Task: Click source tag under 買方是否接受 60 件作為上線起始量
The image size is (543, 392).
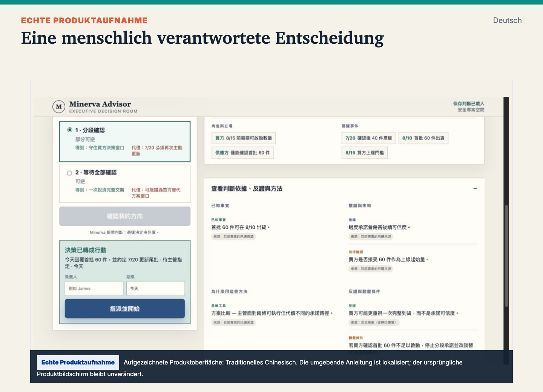Action: [x=371, y=269]
